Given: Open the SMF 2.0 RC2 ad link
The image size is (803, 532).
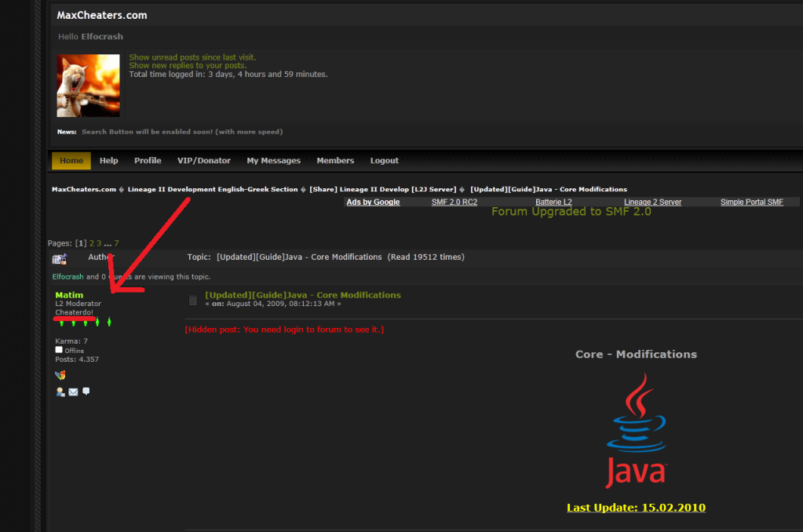Looking at the screenshot, I should [x=454, y=202].
